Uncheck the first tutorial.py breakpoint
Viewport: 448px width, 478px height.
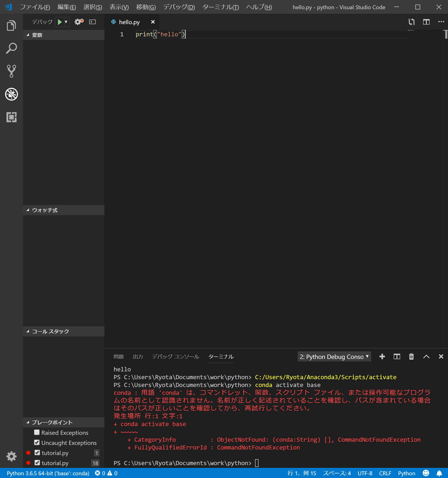[37, 453]
